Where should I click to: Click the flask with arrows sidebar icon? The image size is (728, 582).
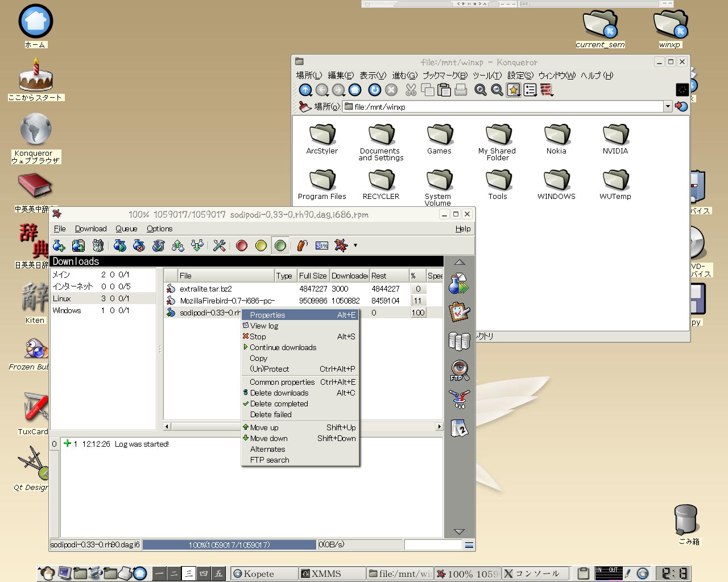[x=458, y=284]
